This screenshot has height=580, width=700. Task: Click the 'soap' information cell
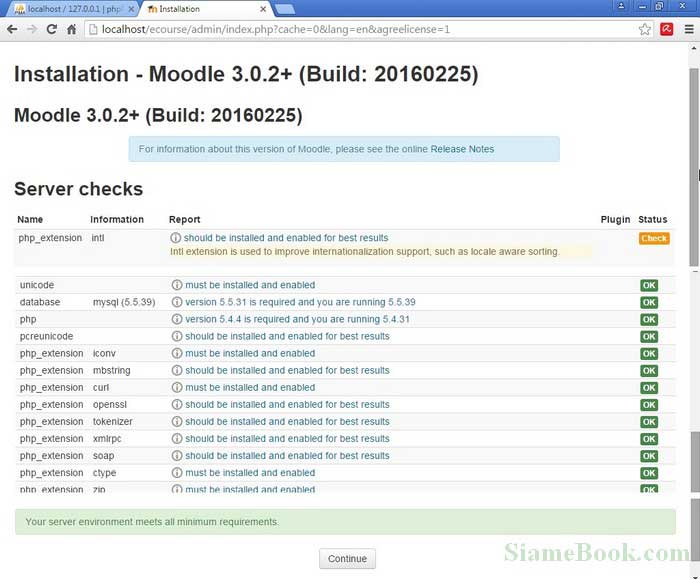pyautogui.click(x=103, y=456)
